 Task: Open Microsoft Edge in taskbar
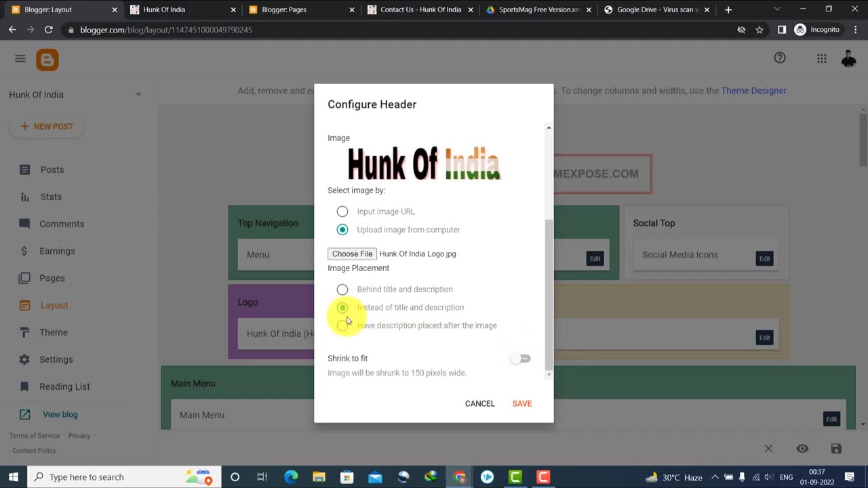pyautogui.click(x=291, y=477)
